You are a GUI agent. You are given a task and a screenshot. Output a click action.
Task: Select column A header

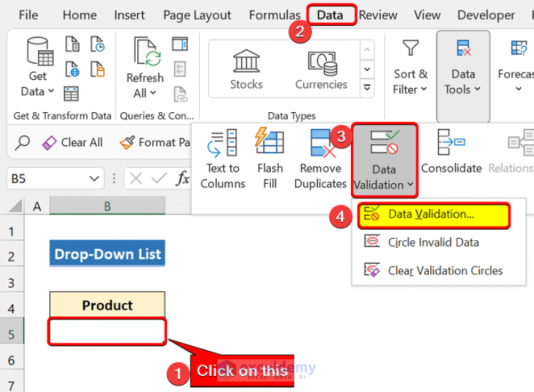pyautogui.click(x=37, y=205)
